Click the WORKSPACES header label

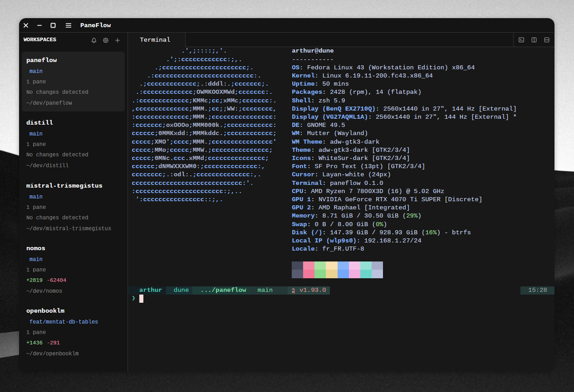39,40
